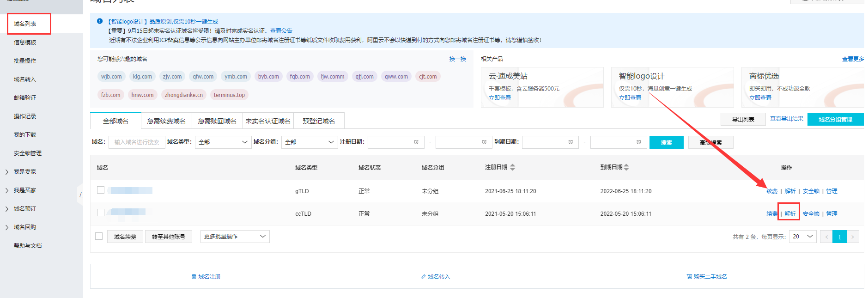Switch to the 未实名认证域名 tab

[268, 121]
